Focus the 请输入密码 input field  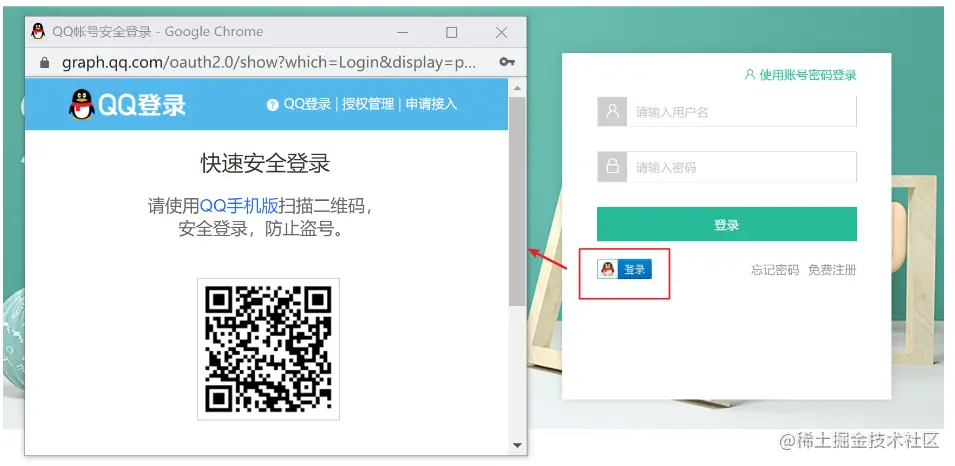coord(741,167)
